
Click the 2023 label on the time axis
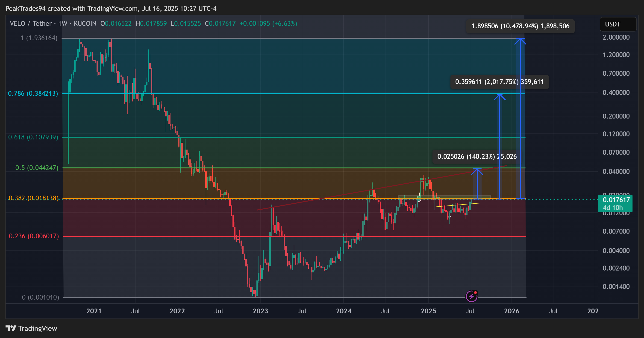tap(261, 311)
